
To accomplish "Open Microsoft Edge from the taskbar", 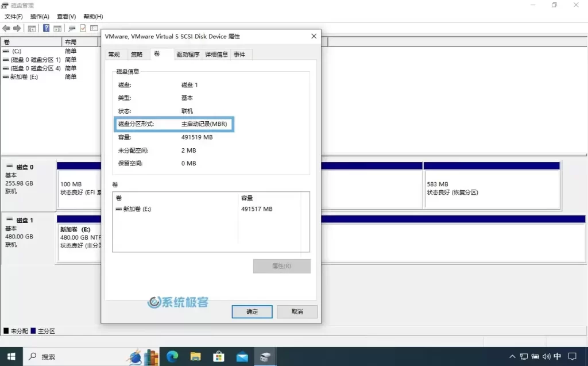I will pyautogui.click(x=172, y=356).
